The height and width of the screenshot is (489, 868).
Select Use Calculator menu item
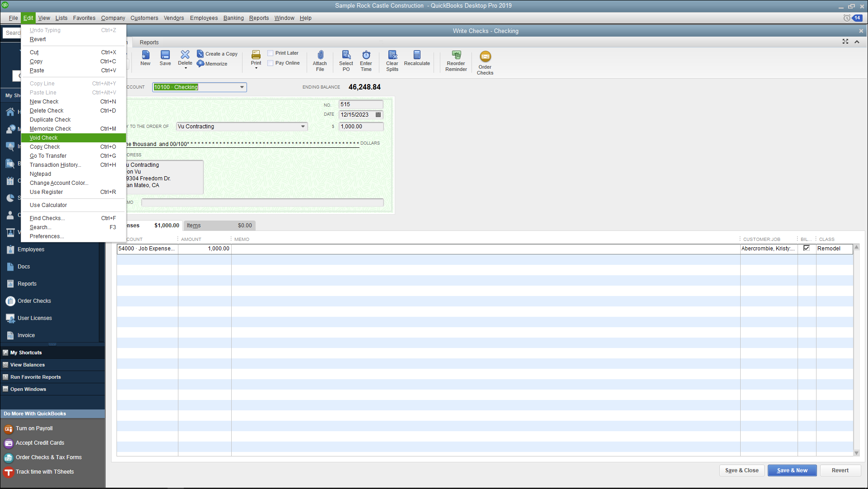click(74, 205)
